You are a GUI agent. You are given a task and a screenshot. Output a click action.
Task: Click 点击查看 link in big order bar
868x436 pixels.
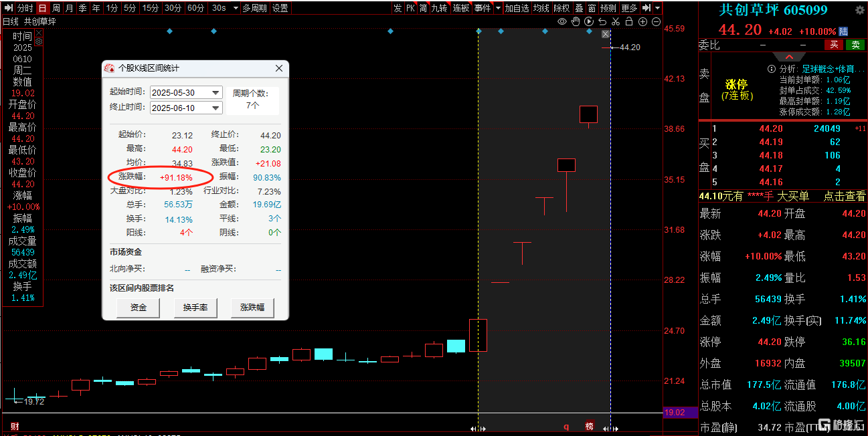coord(844,196)
